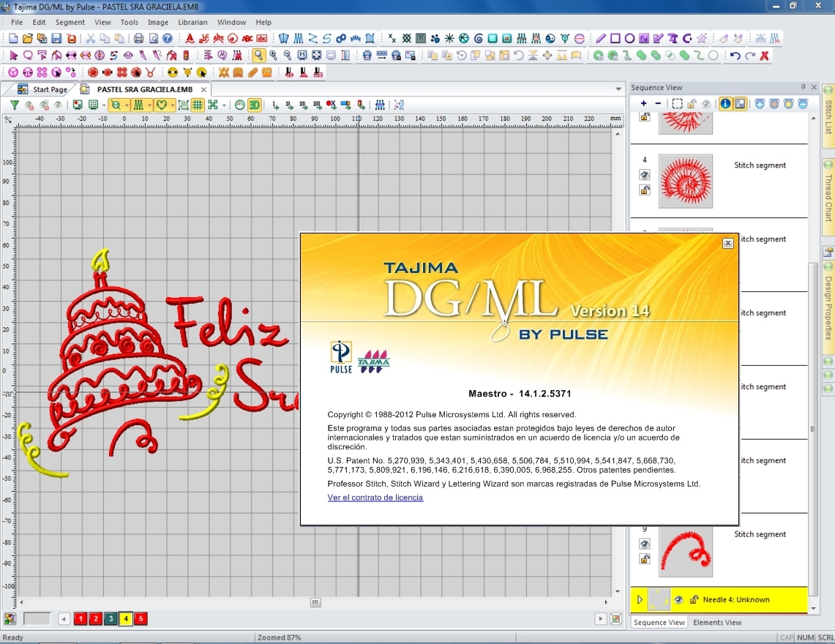Toggle eye icon on Needle 4 row

coord(678,600)
